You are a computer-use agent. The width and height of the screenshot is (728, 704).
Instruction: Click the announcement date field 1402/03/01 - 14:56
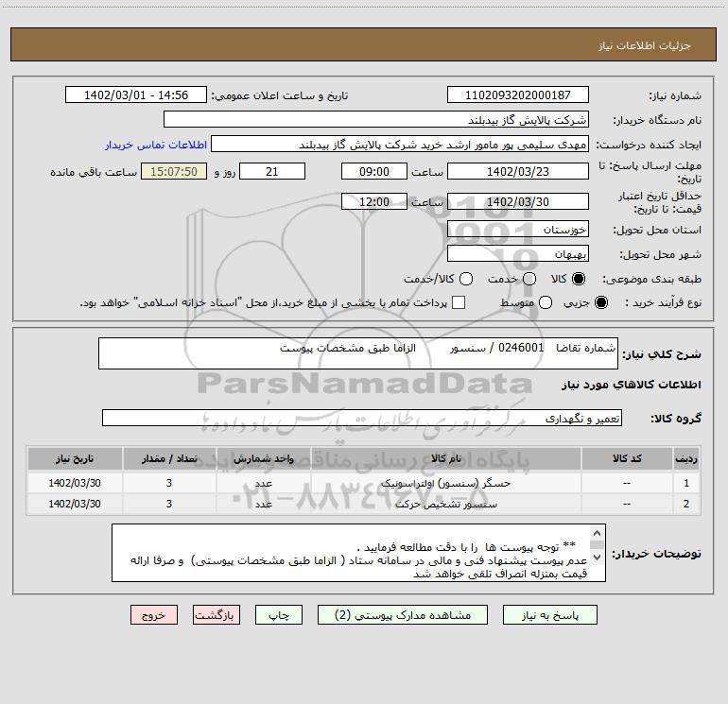[x=136, y=94]
